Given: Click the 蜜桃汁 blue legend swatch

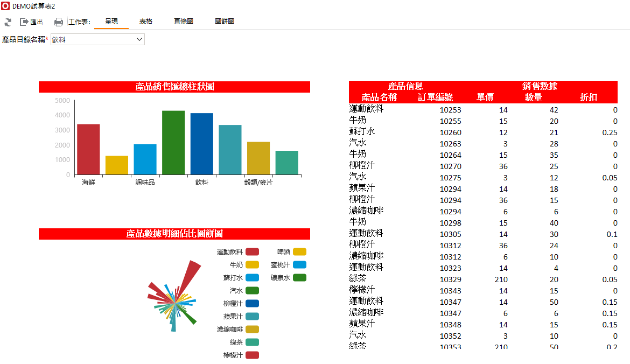Looking at the screenshot, I should pyautogui.click(x=300, y=265).
